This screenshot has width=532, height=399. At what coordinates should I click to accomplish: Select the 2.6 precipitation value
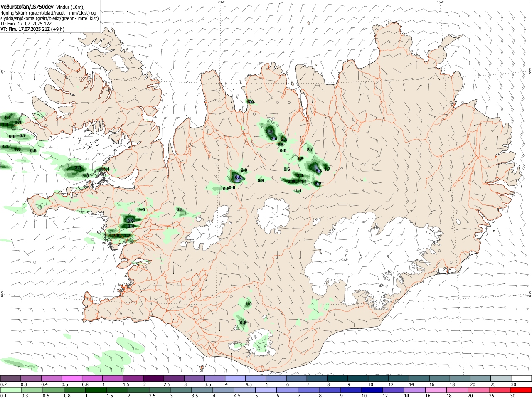coord(281,145)
